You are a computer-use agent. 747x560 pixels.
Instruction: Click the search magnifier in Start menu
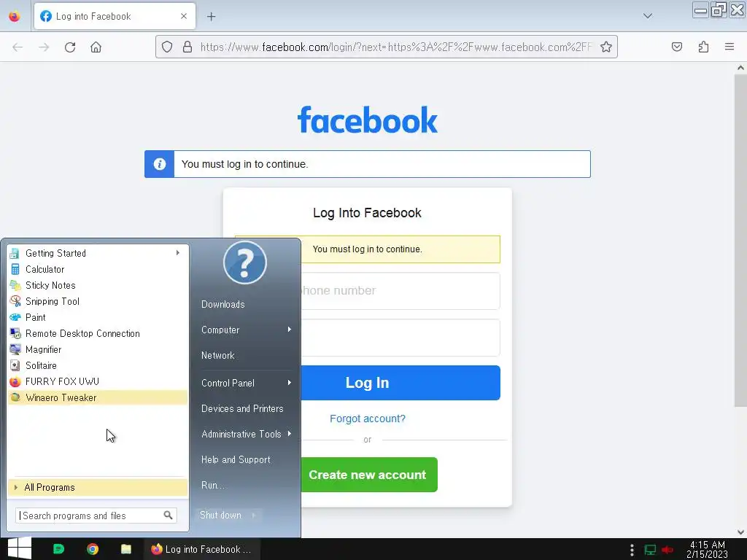pos(169,516)
